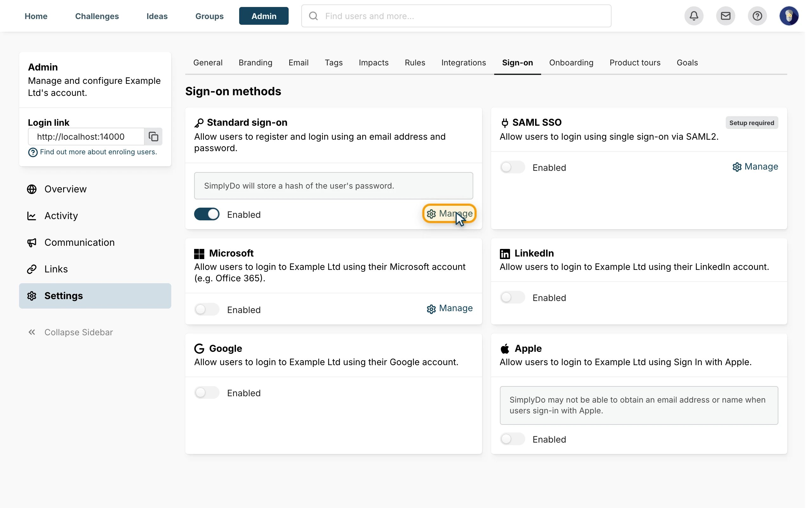Image resolution: width=812 pixels, height=508 pixels.
Task: Manage SAML SSO settings
Action: pos(755,167)
